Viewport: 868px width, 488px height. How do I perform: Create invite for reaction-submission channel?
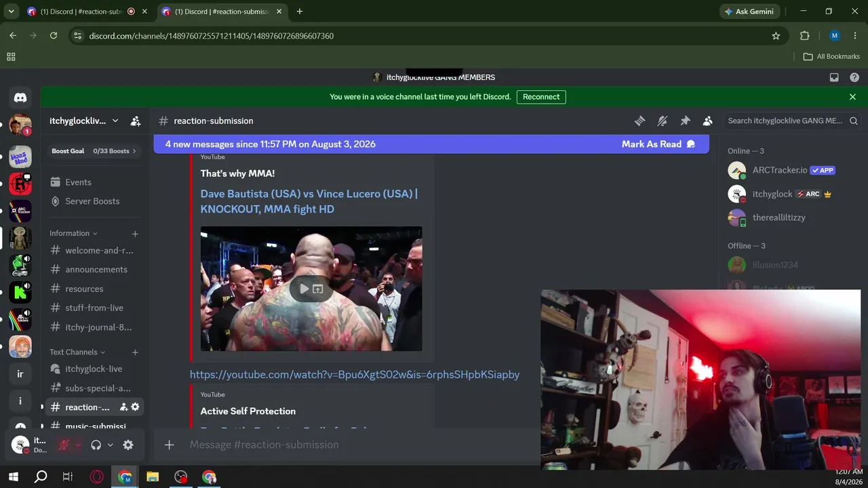pyautogui.click(x=123, y=407)
